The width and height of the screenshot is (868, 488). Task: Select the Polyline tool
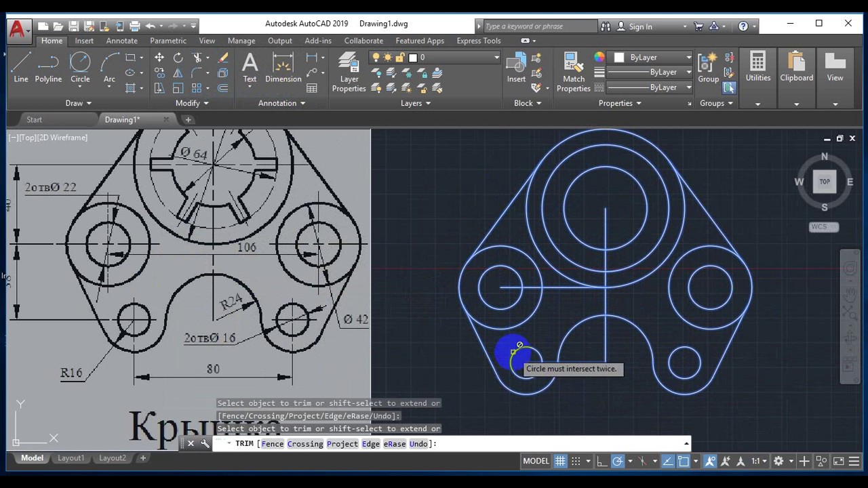coord(48,68)
